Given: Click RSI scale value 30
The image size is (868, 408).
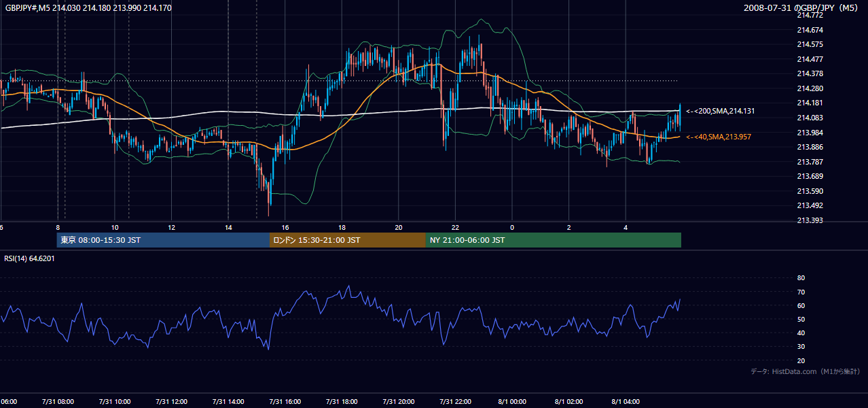Looking at the screenshot, I should coord(801,347).
